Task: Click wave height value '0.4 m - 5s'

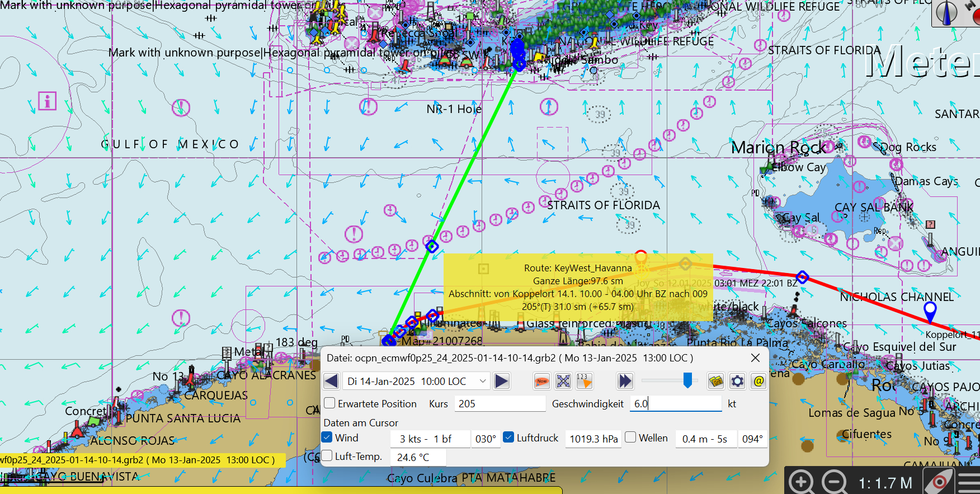Action: click(705, 439)
